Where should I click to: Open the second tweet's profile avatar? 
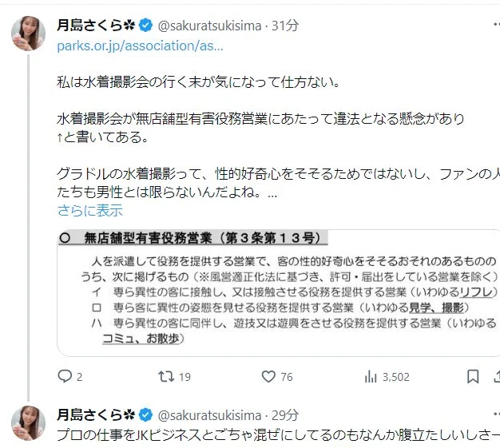[x=28, y=422]
